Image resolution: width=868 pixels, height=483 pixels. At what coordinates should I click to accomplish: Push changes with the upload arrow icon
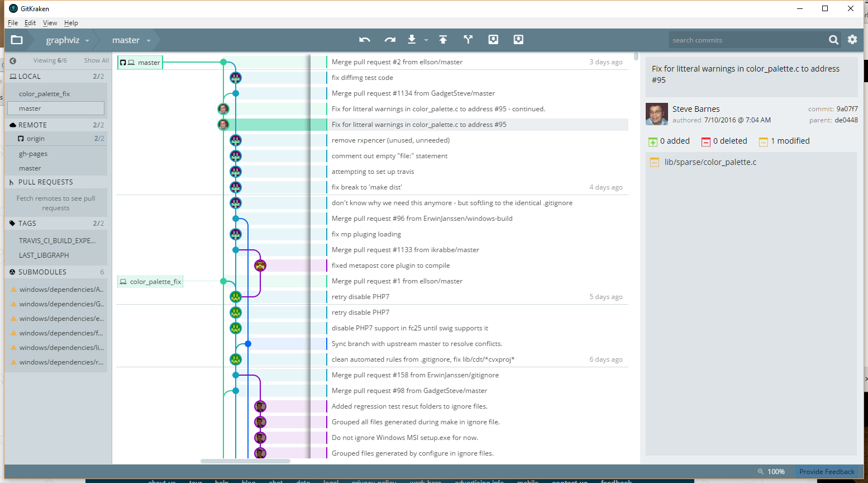pos(443,39)
